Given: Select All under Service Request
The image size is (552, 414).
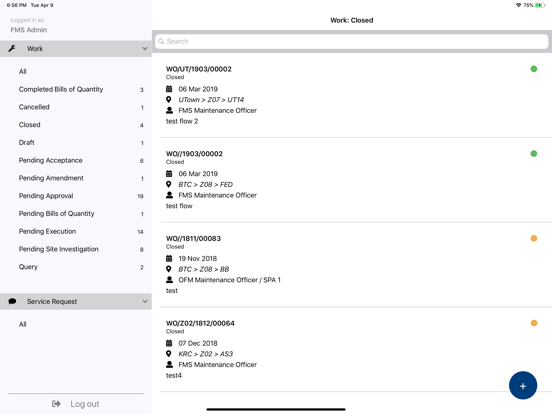Looking at the screenshot, I should coord(76,324).
